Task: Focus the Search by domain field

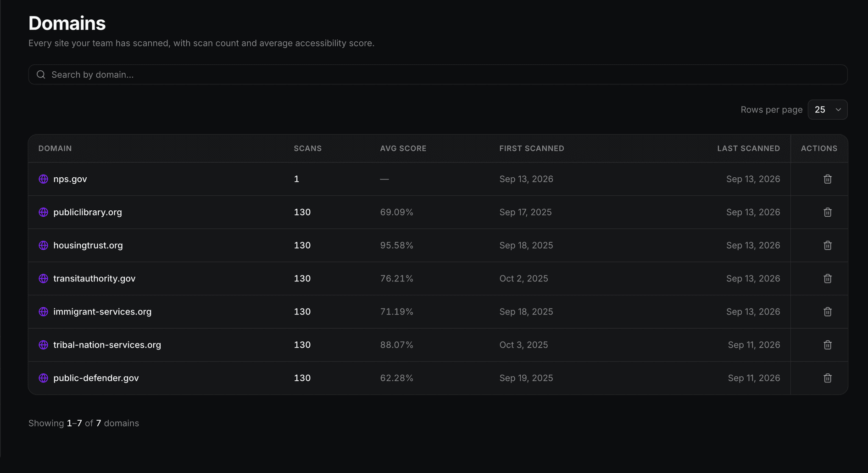Action: pos(438,74)
